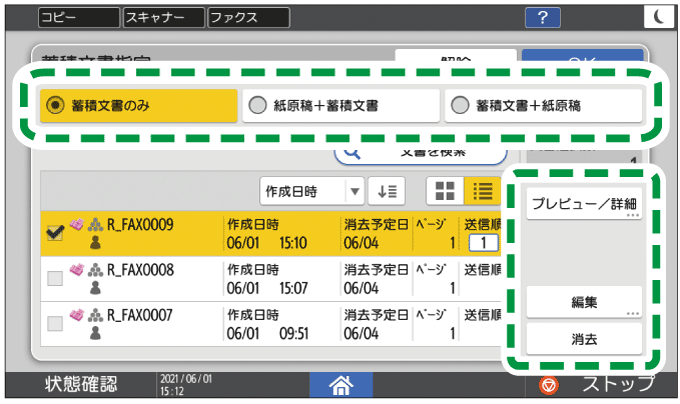This screenshot has width=680, height=404.
Task: Toggle sort order arrow button
Action: point(387,191)
